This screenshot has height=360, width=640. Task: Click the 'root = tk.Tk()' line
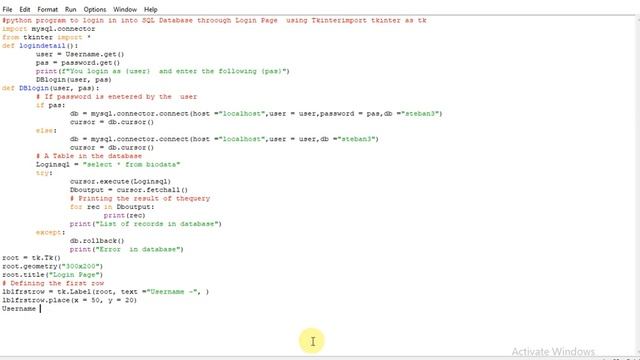31,258
